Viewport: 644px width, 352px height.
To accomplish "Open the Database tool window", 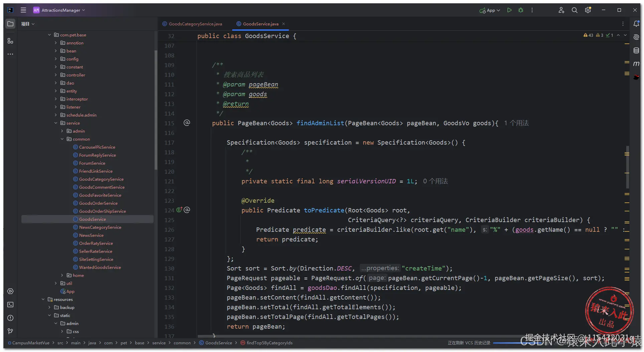I will [x=636, y=50].
